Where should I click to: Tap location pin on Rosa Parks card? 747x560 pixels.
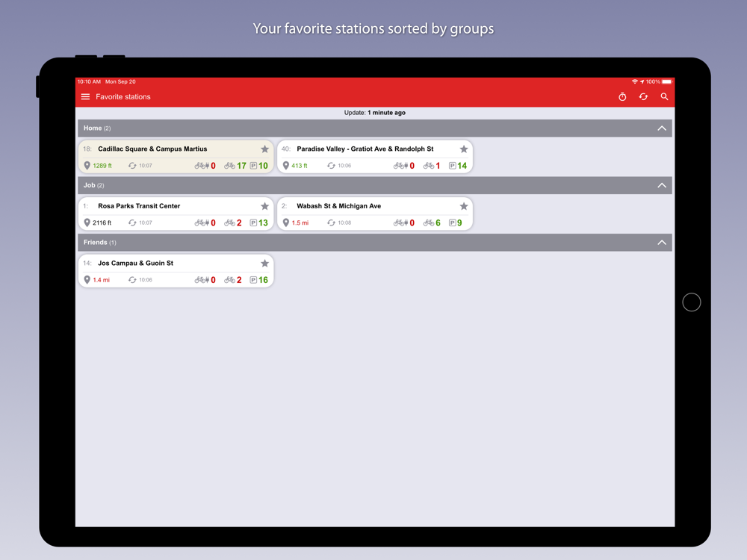(87, 223)
